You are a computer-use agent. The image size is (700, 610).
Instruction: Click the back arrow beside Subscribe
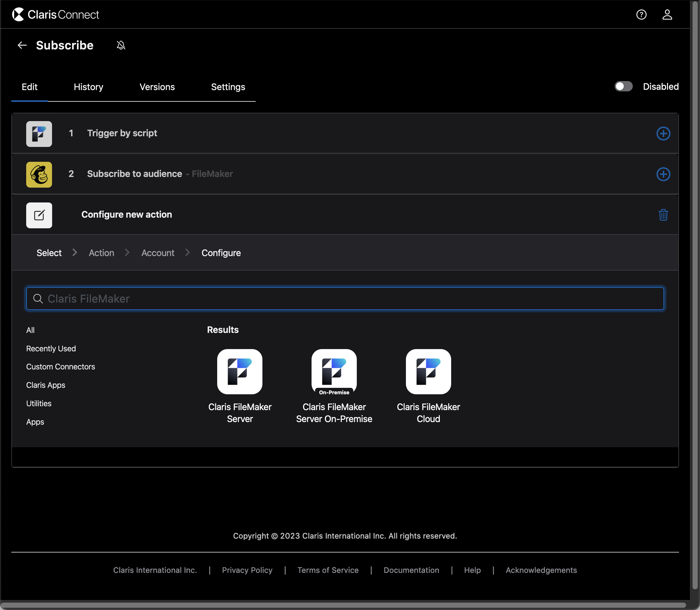(x=22, y=45)
